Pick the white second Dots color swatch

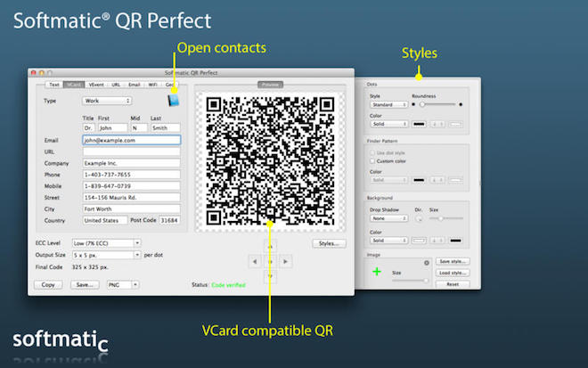click(x=455, y=124)
